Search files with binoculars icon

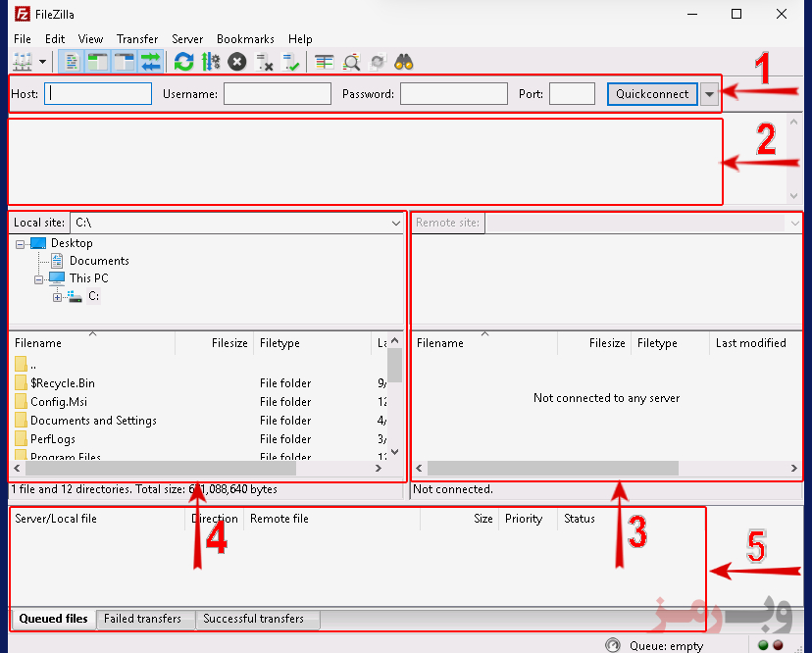(x=404, y=62)
